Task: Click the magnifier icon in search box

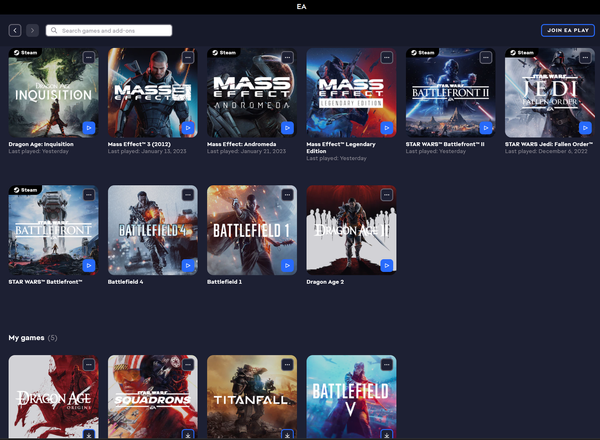Action: tap(54, 30)
